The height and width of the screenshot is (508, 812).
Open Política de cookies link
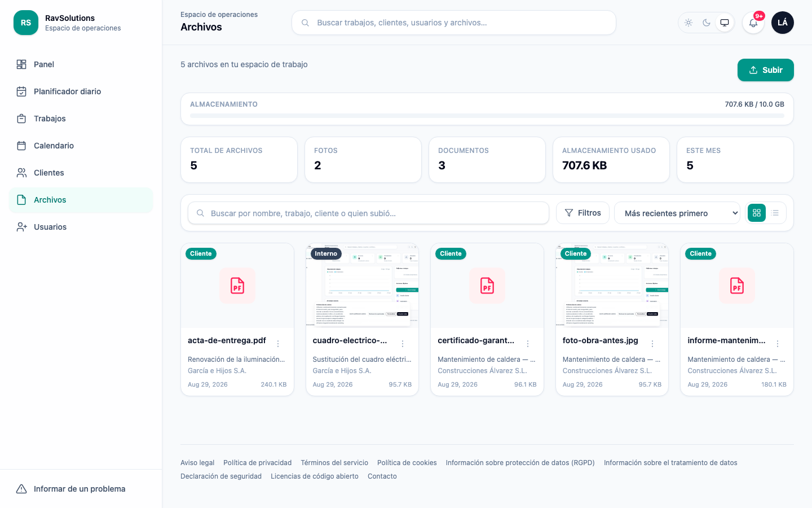(407, 463)
